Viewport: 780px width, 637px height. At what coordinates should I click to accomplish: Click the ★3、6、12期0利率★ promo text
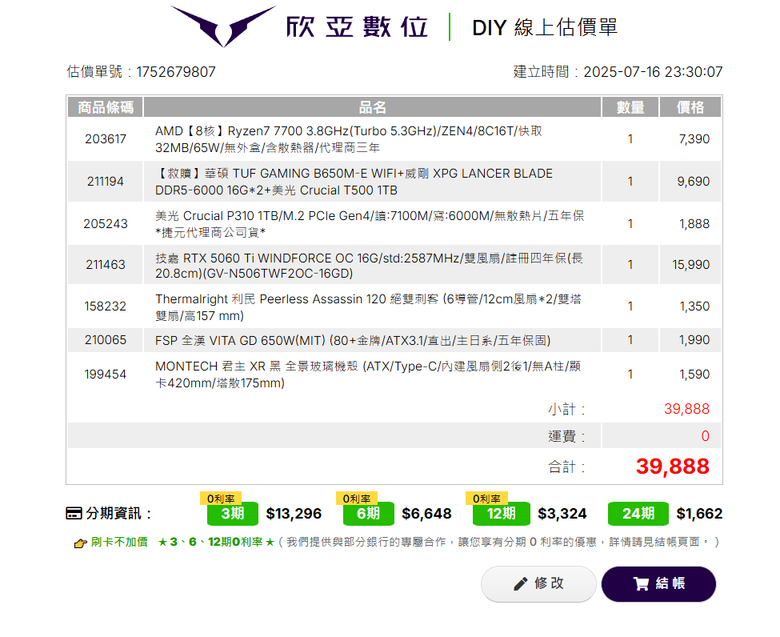[x=216, y=542]
